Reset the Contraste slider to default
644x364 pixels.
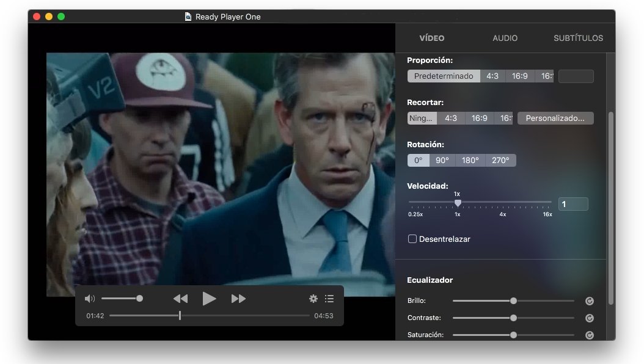coord(590,318)
